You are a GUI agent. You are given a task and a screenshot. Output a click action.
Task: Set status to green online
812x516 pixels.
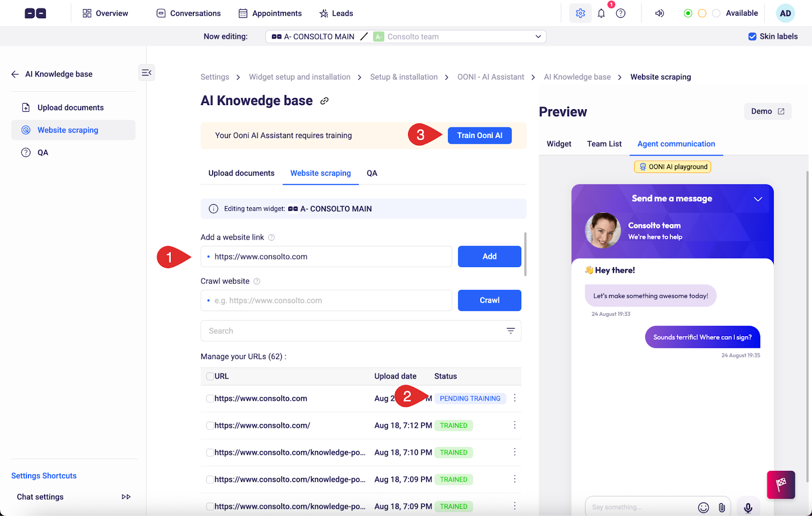pos(688,13)
